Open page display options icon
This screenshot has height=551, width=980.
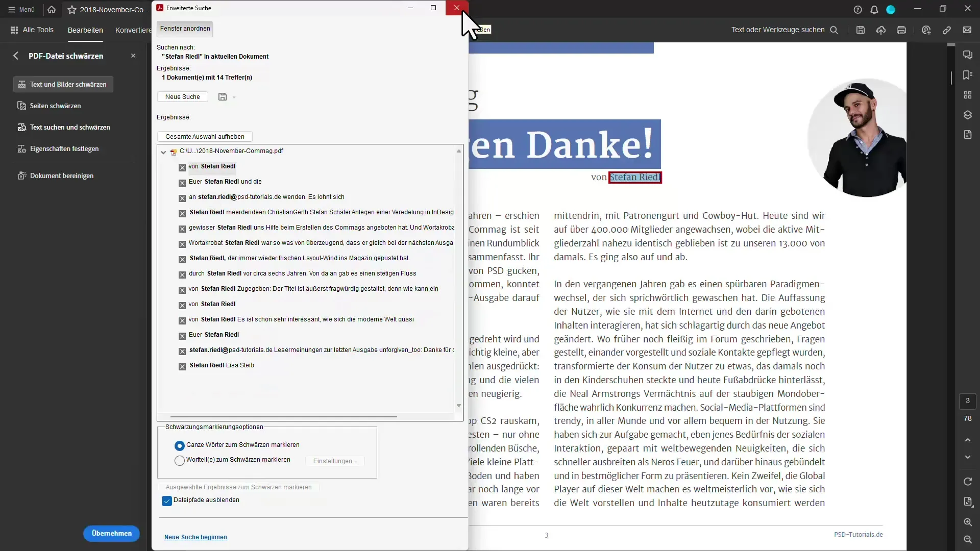tap(967, 502)
